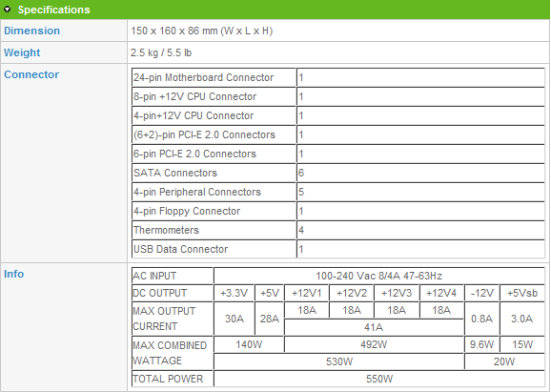Click the 9.6W wattage value
Viewport: 551px width, 392px height.
click(x=481, y=344)
